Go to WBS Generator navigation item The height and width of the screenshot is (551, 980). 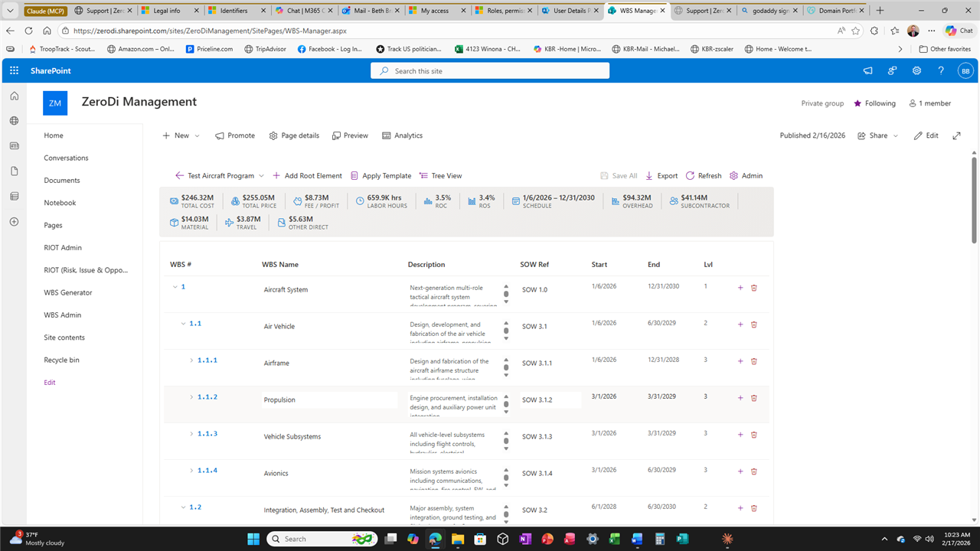pos(68,292)
